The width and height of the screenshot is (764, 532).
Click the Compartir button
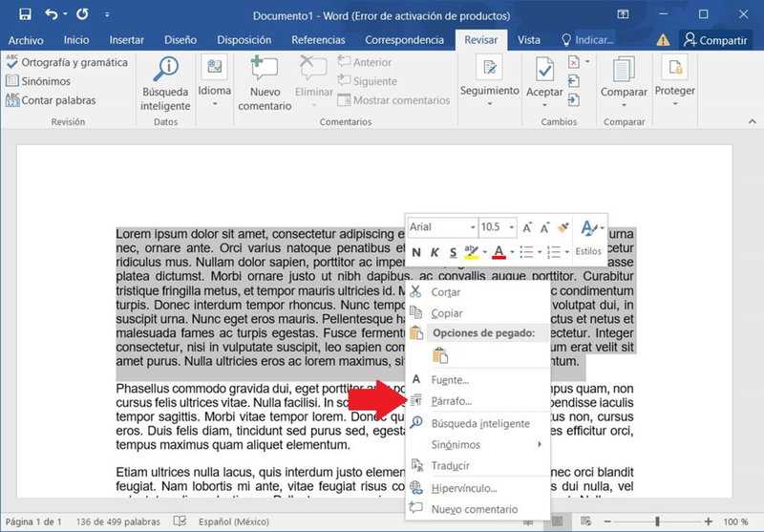715,40
